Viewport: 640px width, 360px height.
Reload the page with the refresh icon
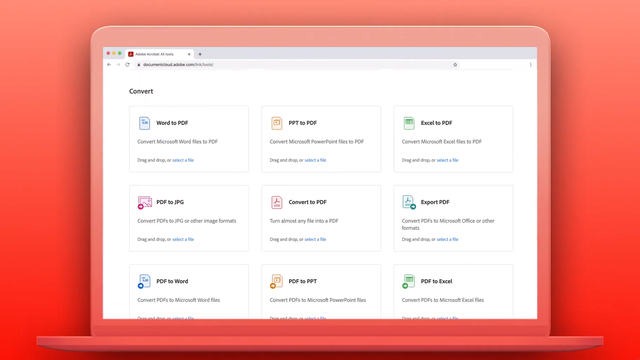pyautogui.click(x=127, y=64)
